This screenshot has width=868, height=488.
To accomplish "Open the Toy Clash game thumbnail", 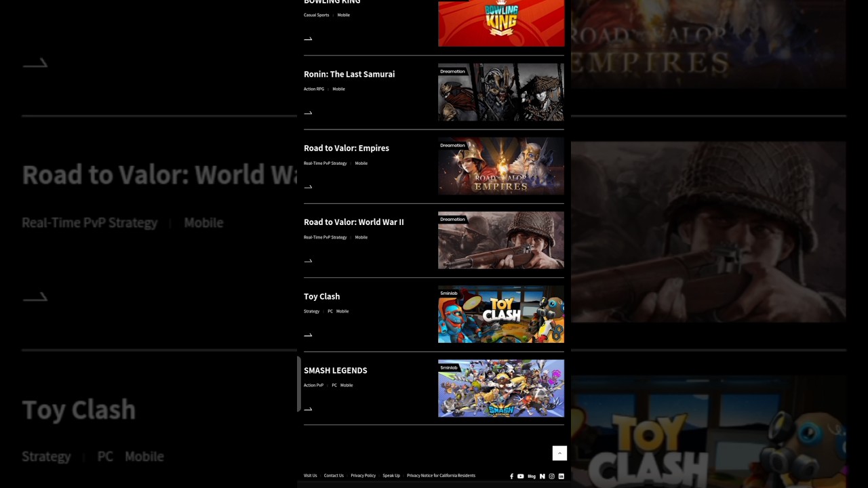I will point(501,314).
